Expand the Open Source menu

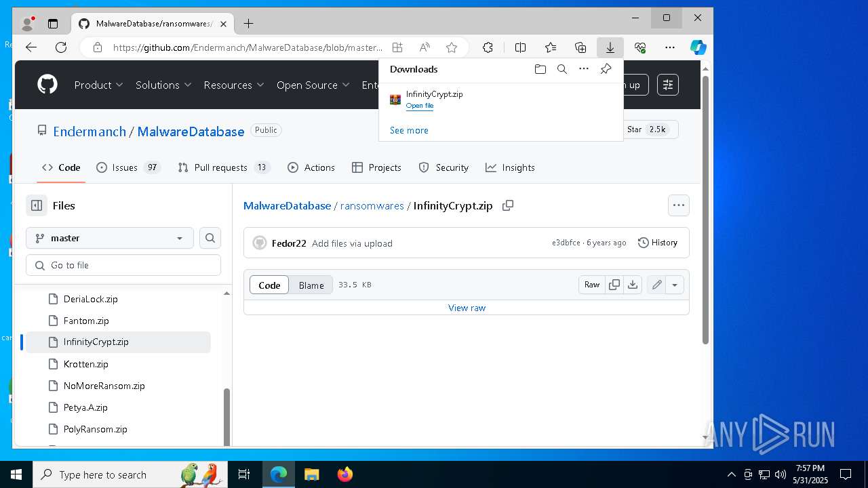pos(313,85)
